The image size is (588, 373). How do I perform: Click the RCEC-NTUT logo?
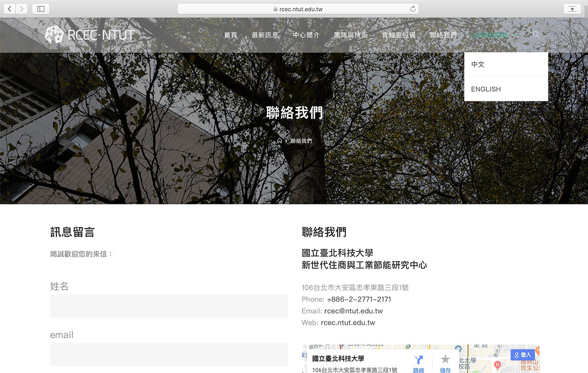click(90, 35)
